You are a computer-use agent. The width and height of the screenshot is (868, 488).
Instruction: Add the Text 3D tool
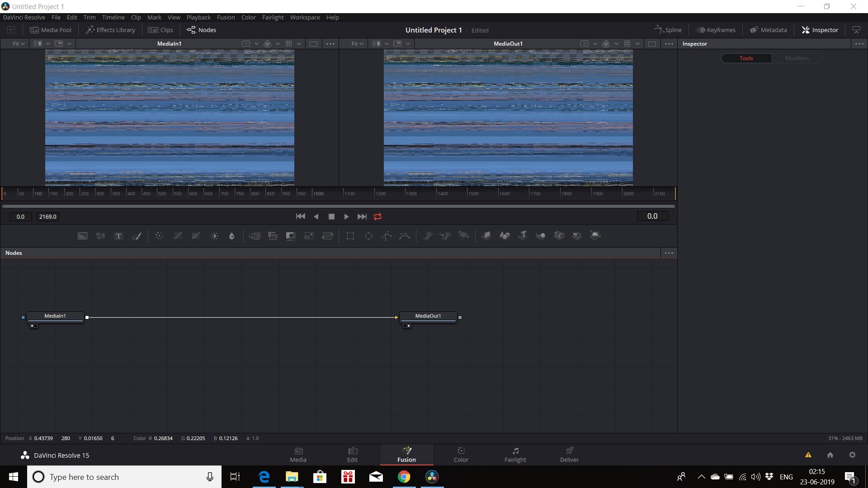(523, 235)
